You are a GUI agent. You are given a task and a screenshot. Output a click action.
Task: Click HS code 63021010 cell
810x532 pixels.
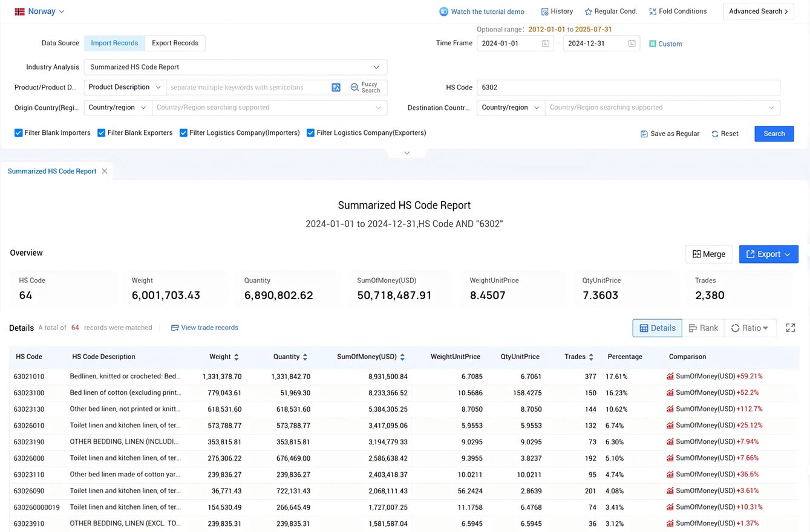(29, 377)
